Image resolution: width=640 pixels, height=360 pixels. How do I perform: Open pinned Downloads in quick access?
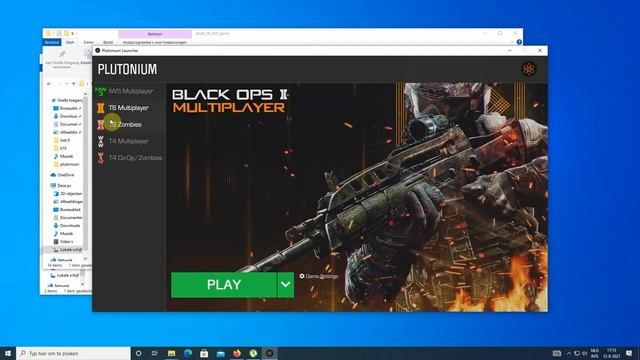point(67,116)
